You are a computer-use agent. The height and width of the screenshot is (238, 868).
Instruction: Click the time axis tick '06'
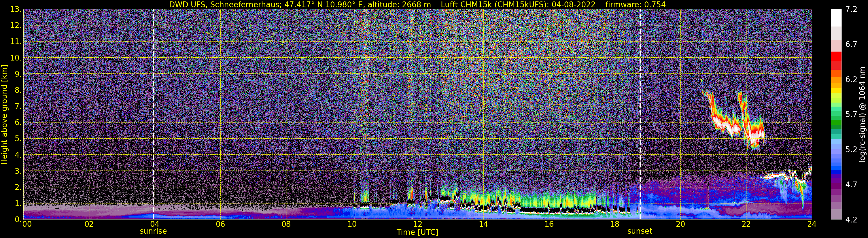220,224
